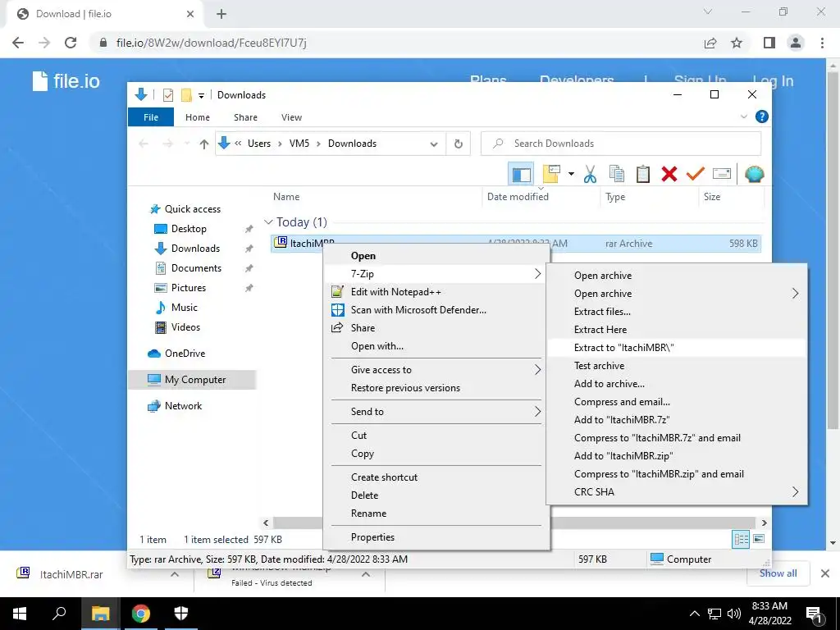This screenshot has width=840, height=630.
Task: Click the shell icon in toolbar
Action: coord(755,174)
